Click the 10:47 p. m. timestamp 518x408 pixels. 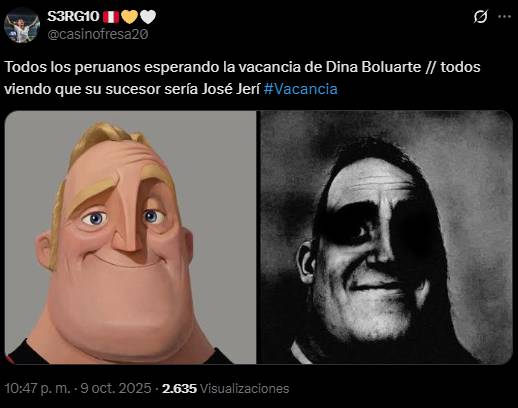(37, 389)
